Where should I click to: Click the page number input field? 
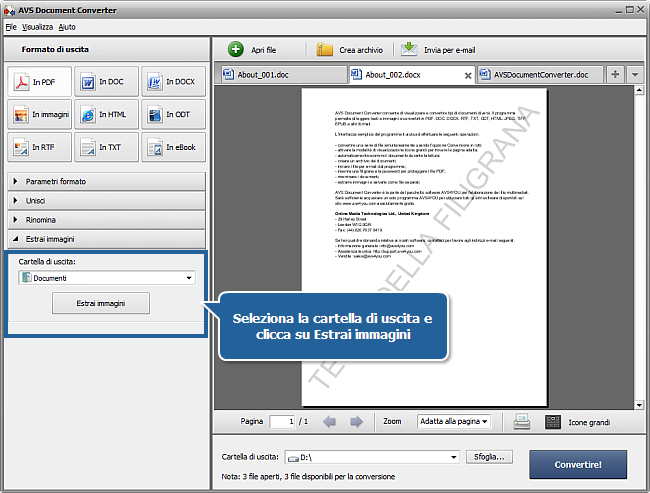click(282, 421)
